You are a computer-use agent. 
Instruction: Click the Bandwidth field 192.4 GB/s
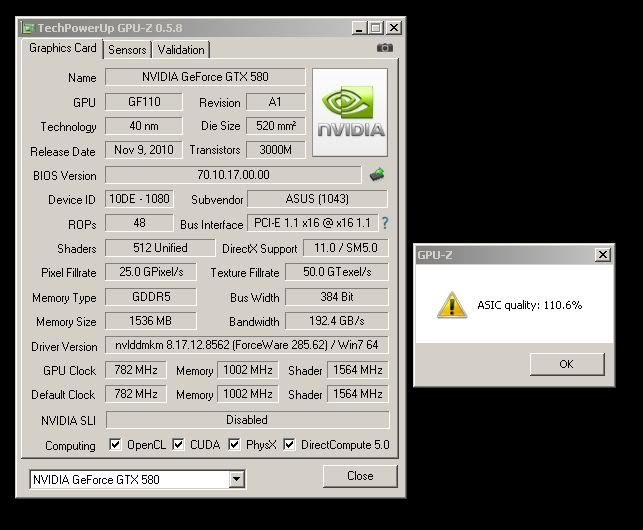point(337,321)
